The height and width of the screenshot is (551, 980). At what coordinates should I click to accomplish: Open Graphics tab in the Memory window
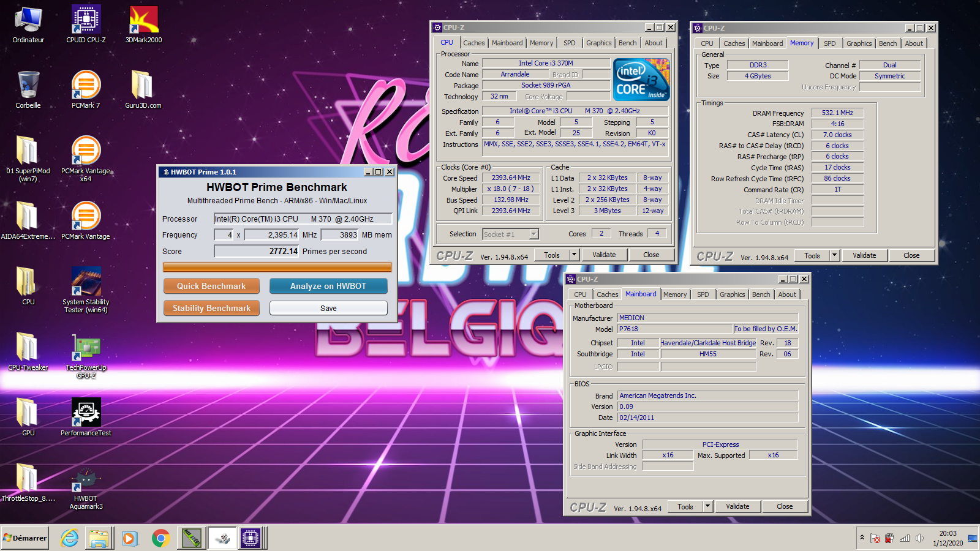(x=859, y=43)
